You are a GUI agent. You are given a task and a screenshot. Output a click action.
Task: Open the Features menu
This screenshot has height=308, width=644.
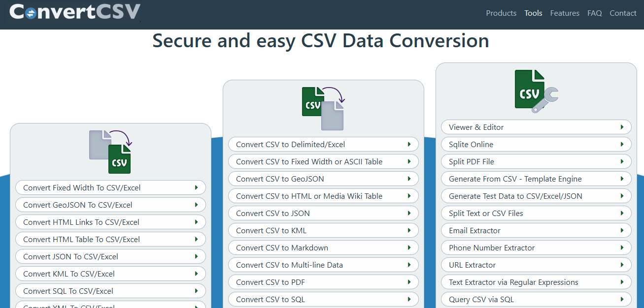[565, 13]
